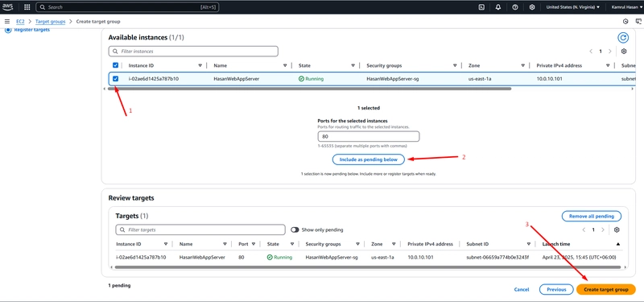Viewport: 644px width, 302px height.
Task: Refresh the available instances list
Action: pyautogui.click(x=623, y=38)
